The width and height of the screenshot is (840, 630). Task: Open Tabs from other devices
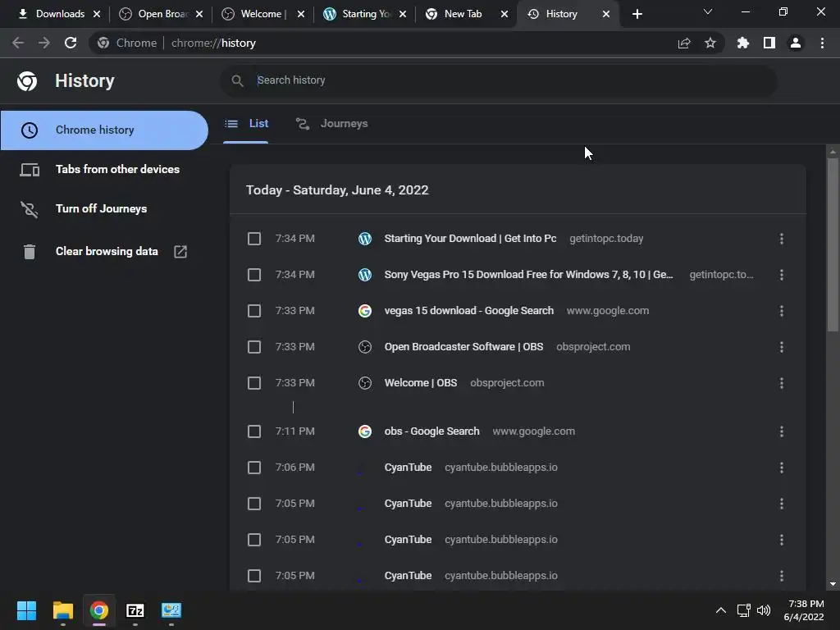coord(117,169)
